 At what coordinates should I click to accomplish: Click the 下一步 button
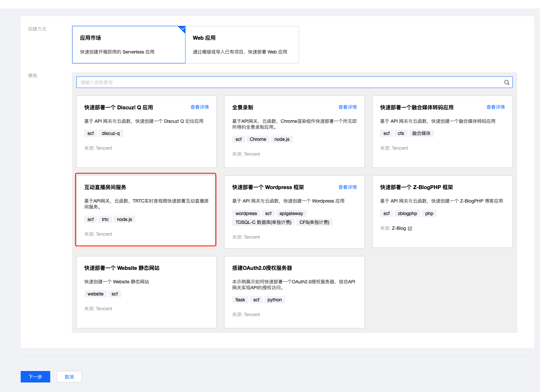(x=35, y=377)
